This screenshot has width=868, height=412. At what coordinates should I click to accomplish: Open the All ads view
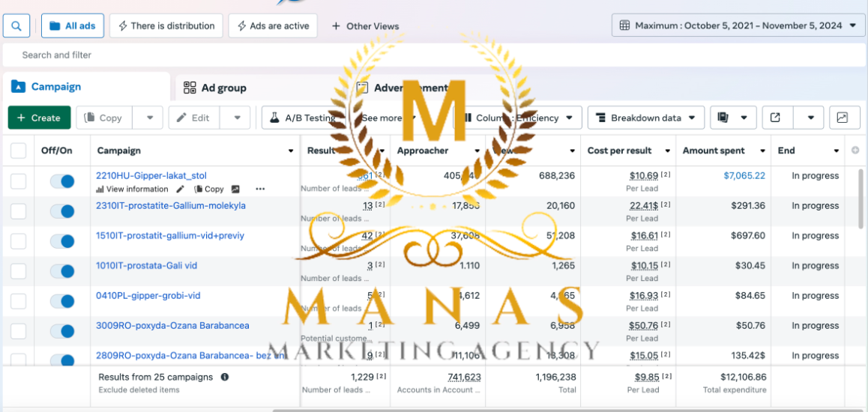point(73,25)
